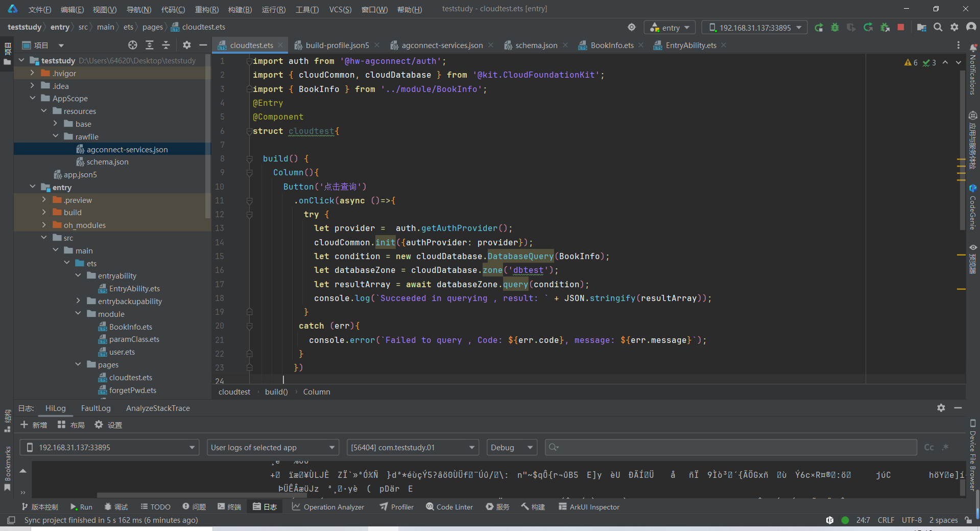The height and width of the screenshot is (531, 980).
Task: Select Opened File crosshair icon in project panel
Action: coord(133,45)
